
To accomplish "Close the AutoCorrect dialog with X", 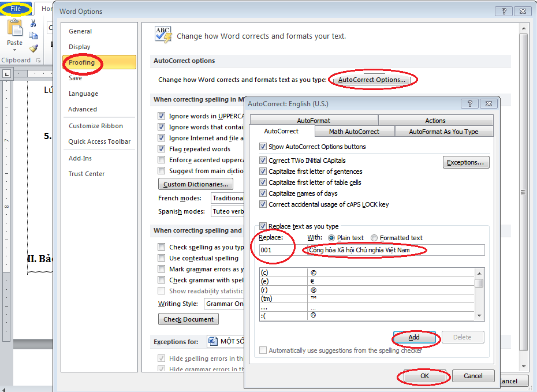I will point(488,104).
